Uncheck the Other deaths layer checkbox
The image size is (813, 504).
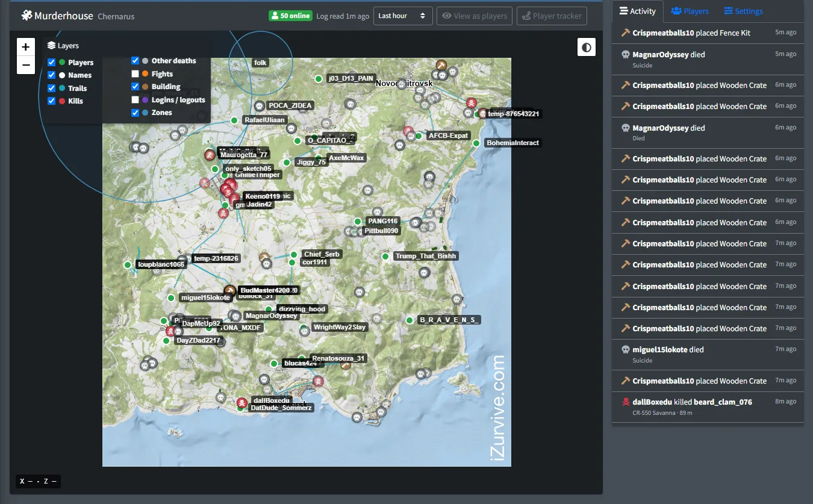click(135, 61)
